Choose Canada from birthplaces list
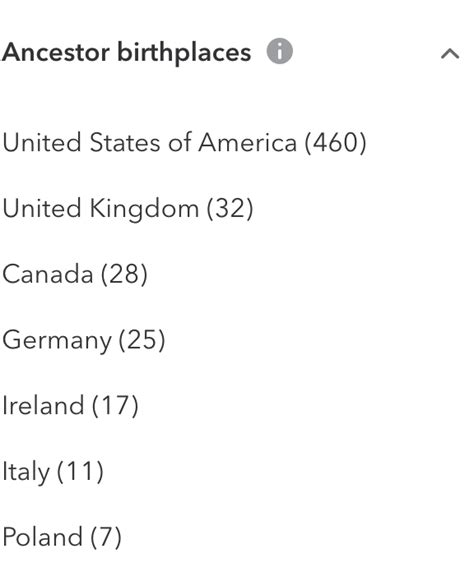The width and height of the screenshot is (474, 572). coord(75,274)
